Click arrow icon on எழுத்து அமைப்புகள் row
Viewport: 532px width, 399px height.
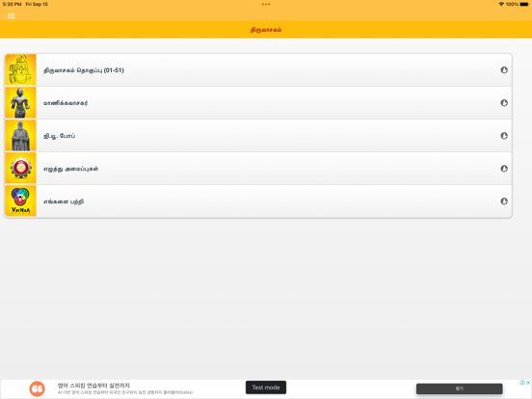(504, 169)
